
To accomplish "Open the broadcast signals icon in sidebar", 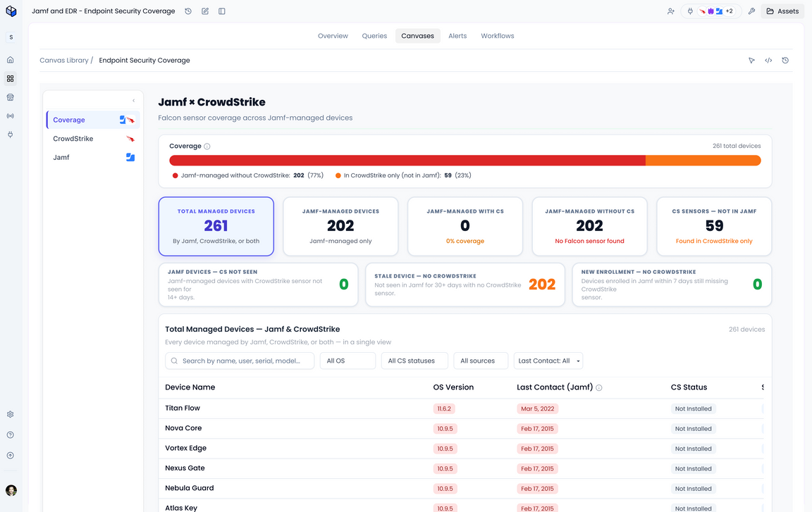I will click(11, 115).
